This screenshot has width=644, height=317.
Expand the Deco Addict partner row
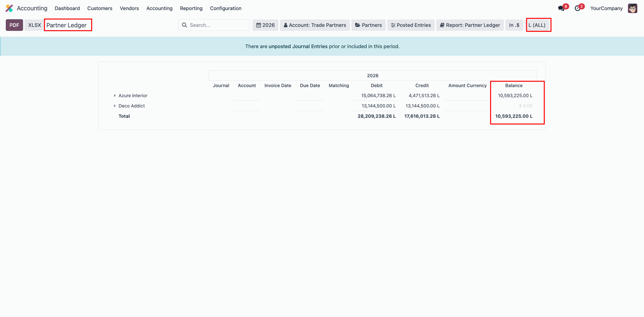115,106
